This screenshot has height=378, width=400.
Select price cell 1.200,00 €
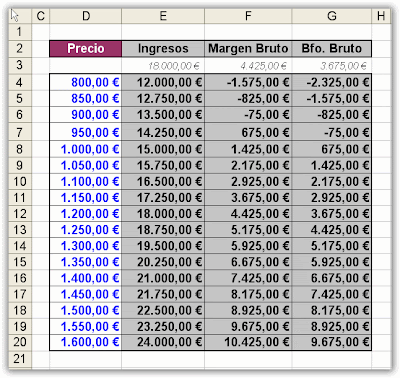click(86, 214)
